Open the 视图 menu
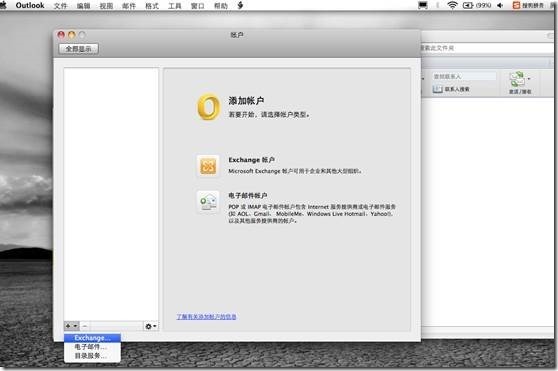558x371 pixels. pyautogui.click(x=106, y=6)
